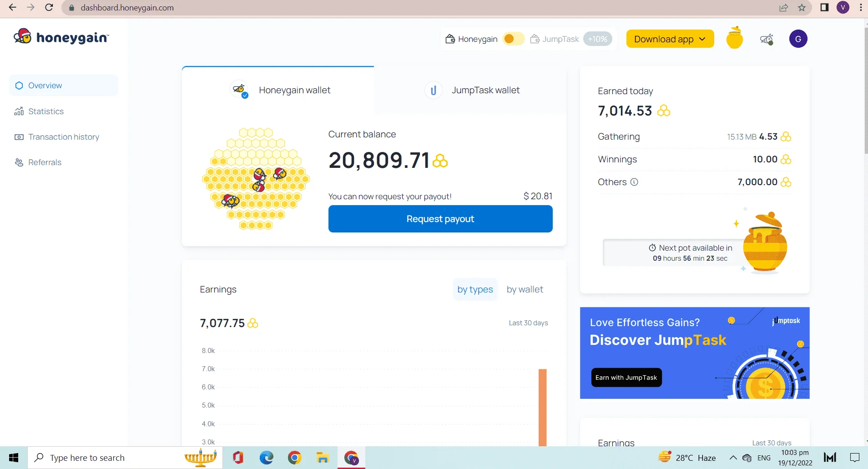Open the Windows notification center
868x469 pixels.
click(855, 458)
